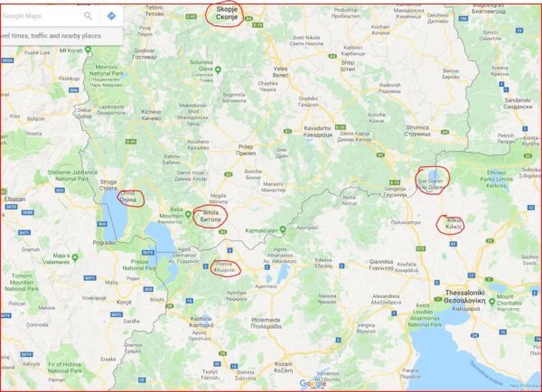The image size is (542, 392).
Task: Click the Prilep city label
Action: (246, 150)
